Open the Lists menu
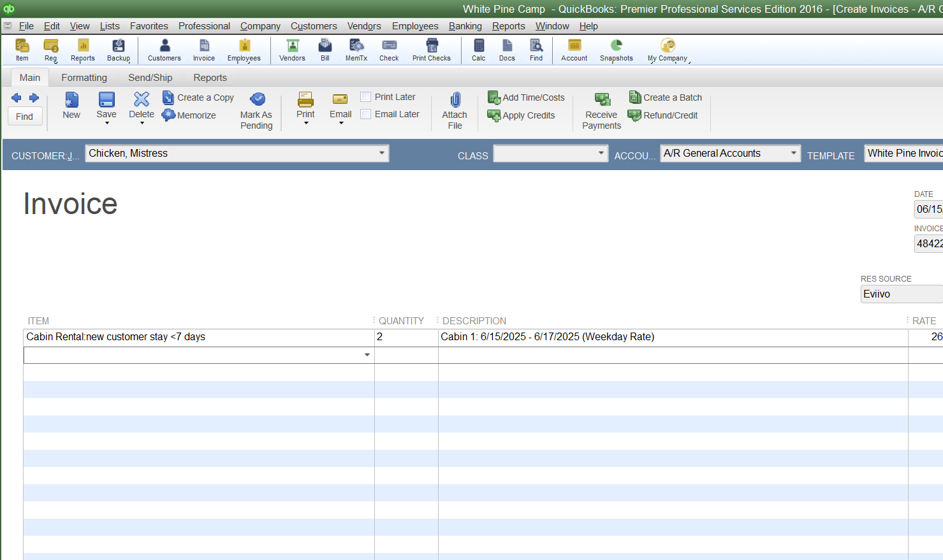Image resolution: width=943 pixels, height=560 pixels. coord(110,26)
